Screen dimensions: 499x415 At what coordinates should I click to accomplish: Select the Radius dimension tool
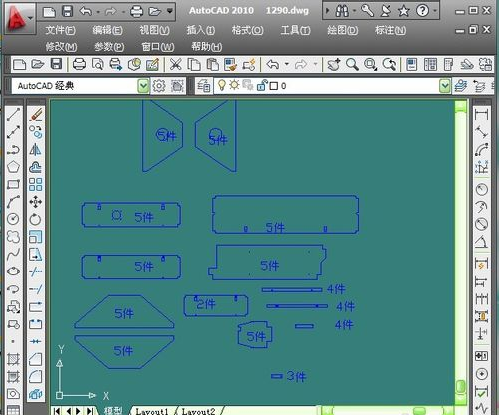481,189
